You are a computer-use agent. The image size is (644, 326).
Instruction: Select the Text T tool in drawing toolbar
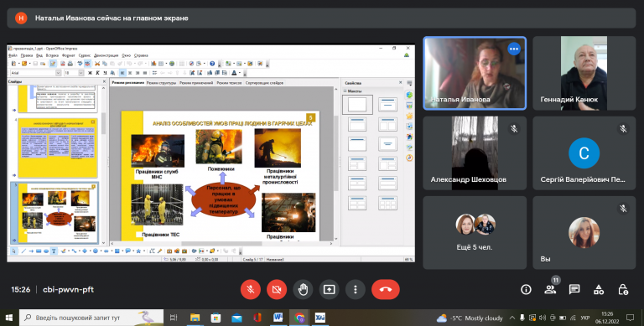pyautogui.click(x=54, y=251)
